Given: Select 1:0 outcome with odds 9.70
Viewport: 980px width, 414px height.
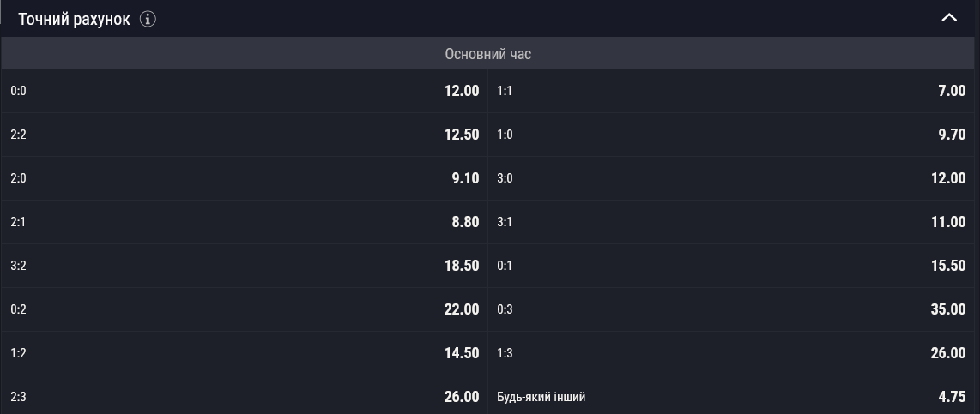Looking at the screenshot, I should 733,135.
